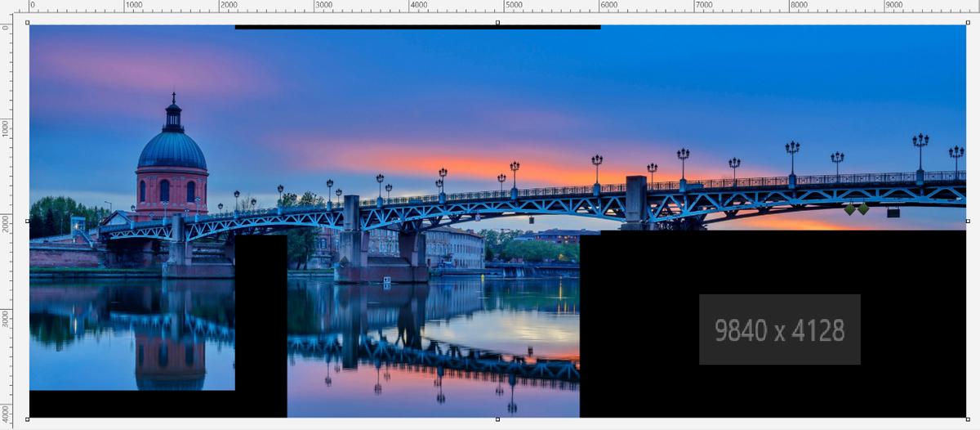Click the 9000 mark on the horizontal ruler

(x=893, y=5)
